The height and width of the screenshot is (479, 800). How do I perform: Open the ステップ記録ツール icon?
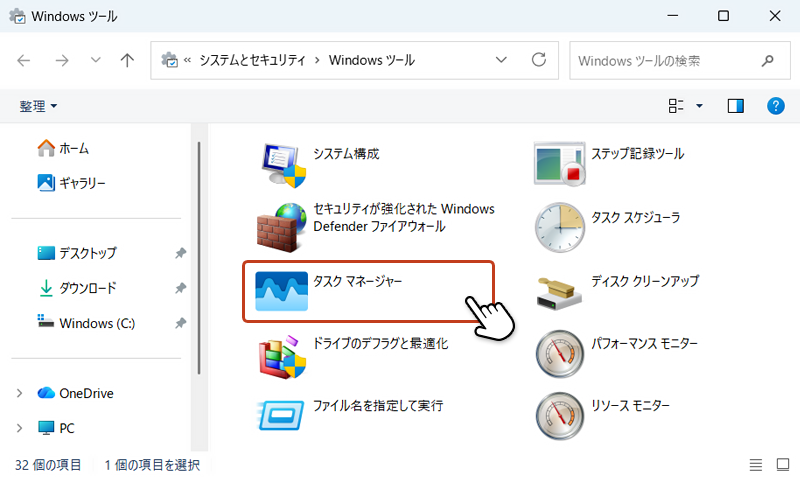click(x=560, y=164)
